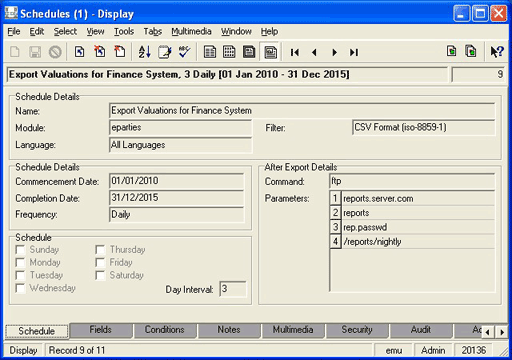
Task: Click Record 9 of 11 status text
Action: [x=77, y=350]
